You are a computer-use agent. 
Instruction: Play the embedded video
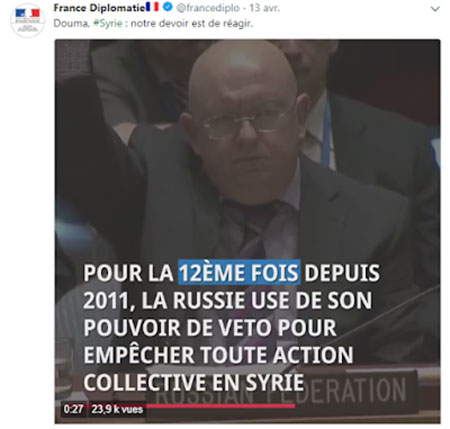247,231
